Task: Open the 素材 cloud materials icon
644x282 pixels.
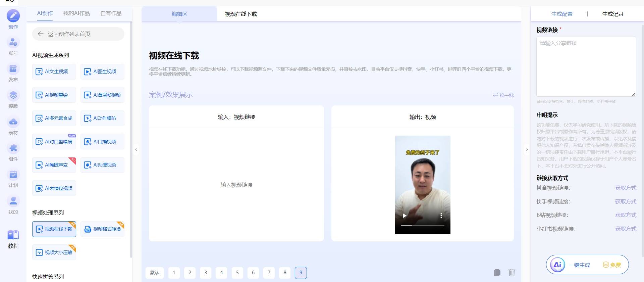Action: [13, 122]
